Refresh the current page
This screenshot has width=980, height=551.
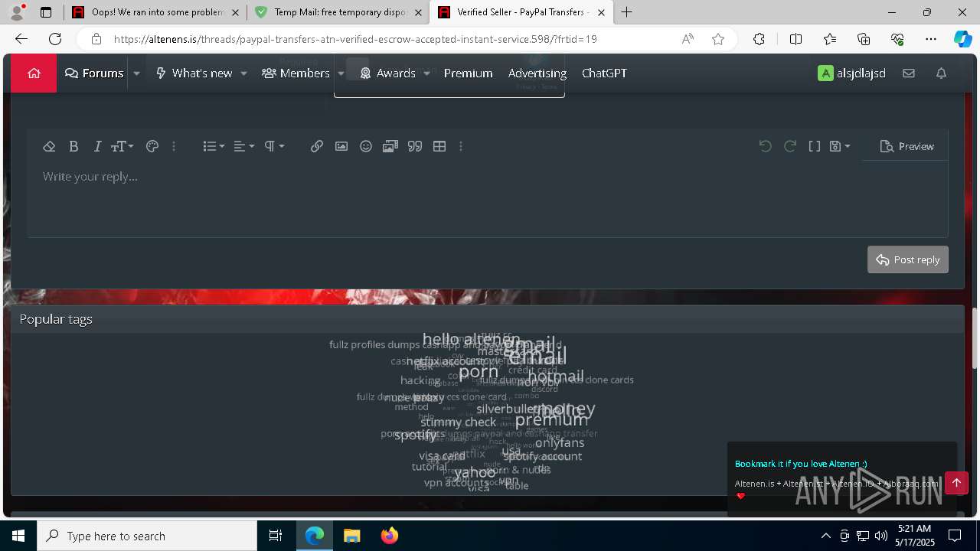55,39
